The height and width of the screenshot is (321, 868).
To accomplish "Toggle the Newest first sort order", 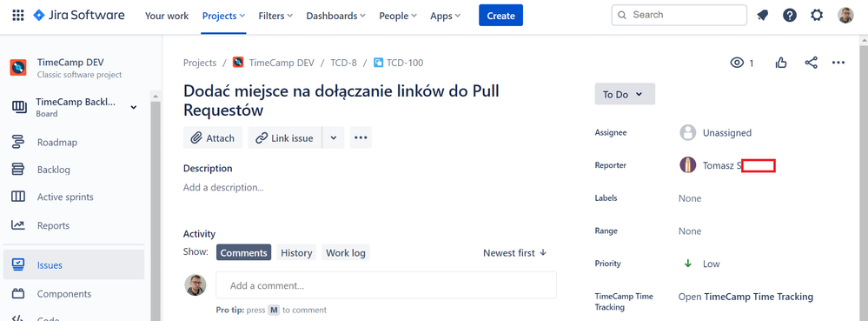I will coord(514,253).
